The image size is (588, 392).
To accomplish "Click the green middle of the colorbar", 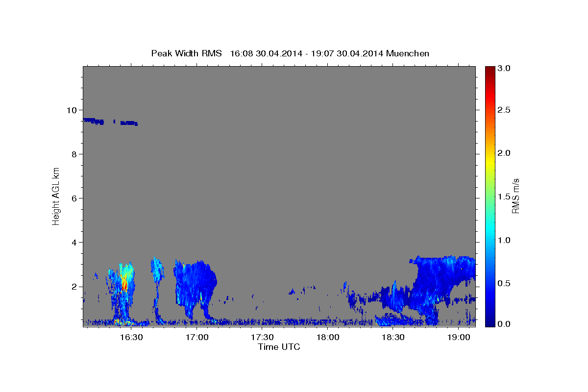I will tap(490, 196).
